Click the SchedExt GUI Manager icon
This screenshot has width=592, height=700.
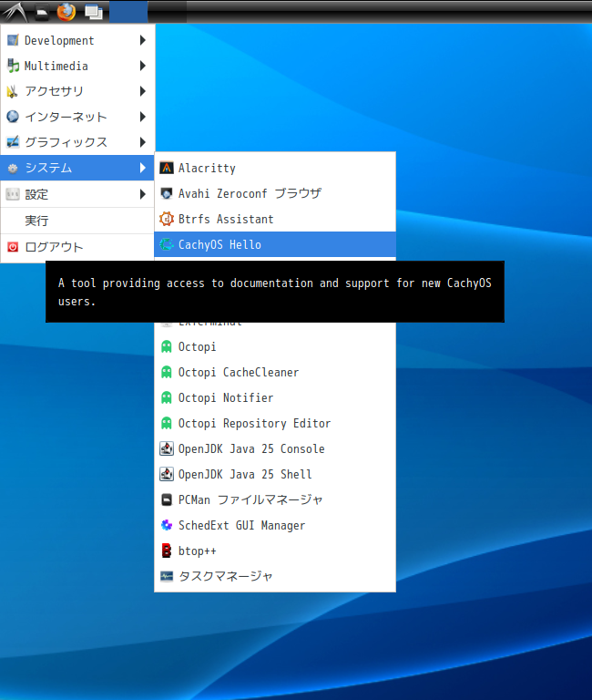pyautogui.click(x=167, y=525)
